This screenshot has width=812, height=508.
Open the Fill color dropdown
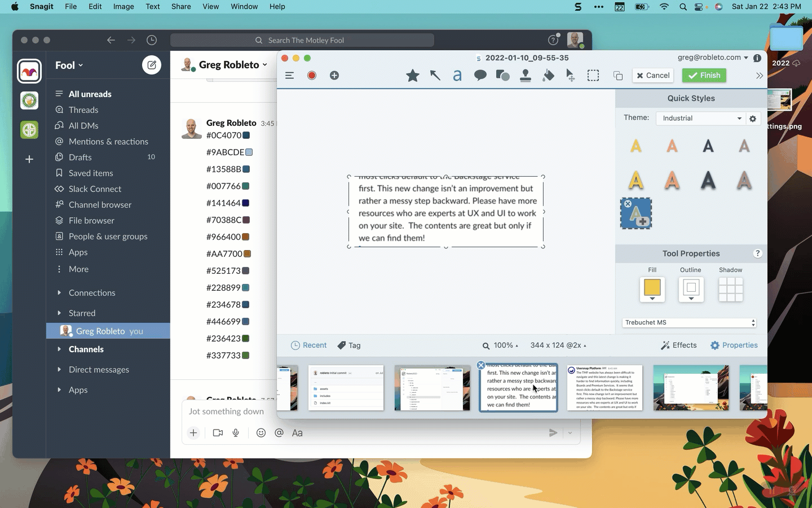pos(652,290)
